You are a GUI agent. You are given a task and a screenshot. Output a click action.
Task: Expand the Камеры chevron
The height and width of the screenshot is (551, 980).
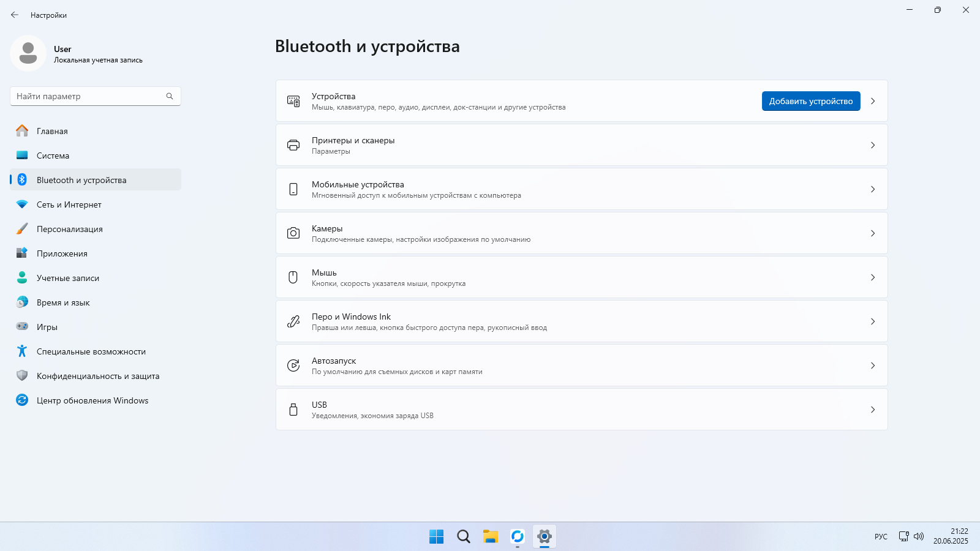[x=873, y=233]
